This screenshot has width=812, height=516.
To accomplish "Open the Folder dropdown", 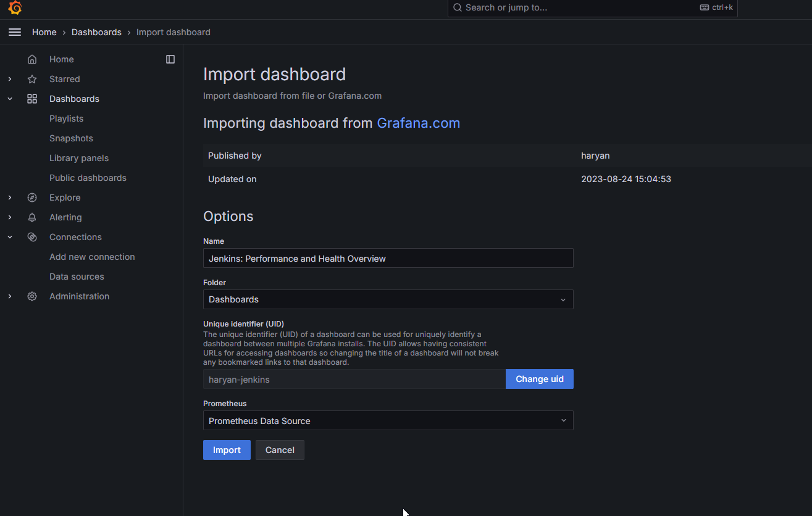I will [388, 299].
